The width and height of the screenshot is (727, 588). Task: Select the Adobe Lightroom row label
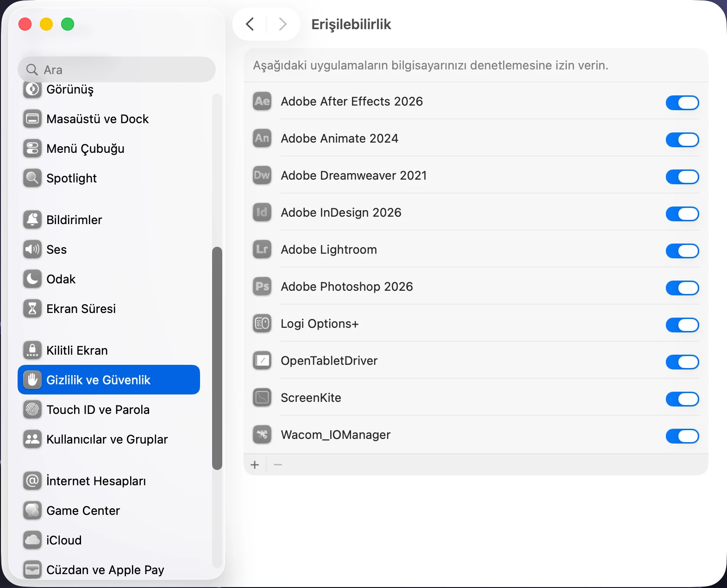tap(329, 250)
